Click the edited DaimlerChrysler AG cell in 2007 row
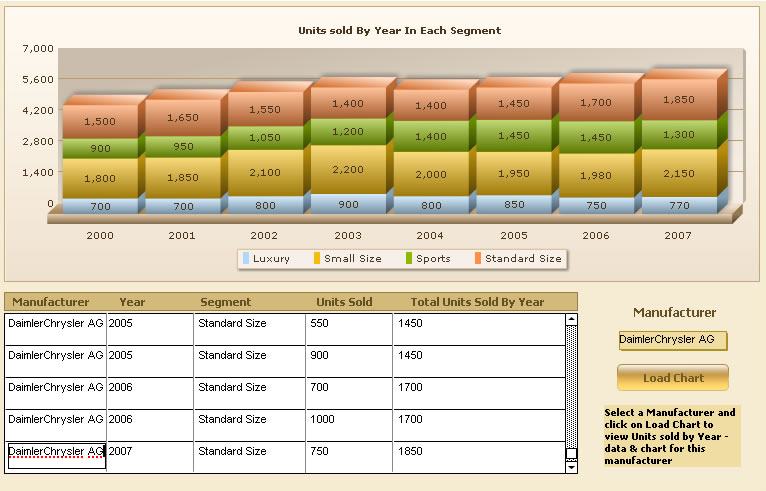Image resolution: width=766 pixels, height=491 pixels. tap(56, 456)
